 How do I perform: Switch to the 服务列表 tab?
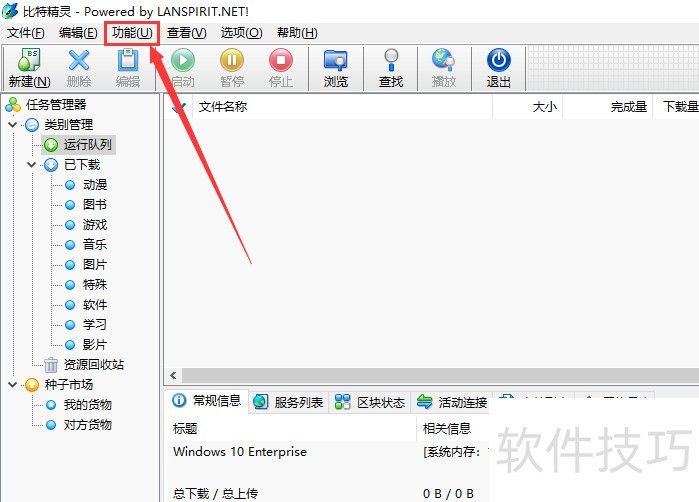point(288,402)
